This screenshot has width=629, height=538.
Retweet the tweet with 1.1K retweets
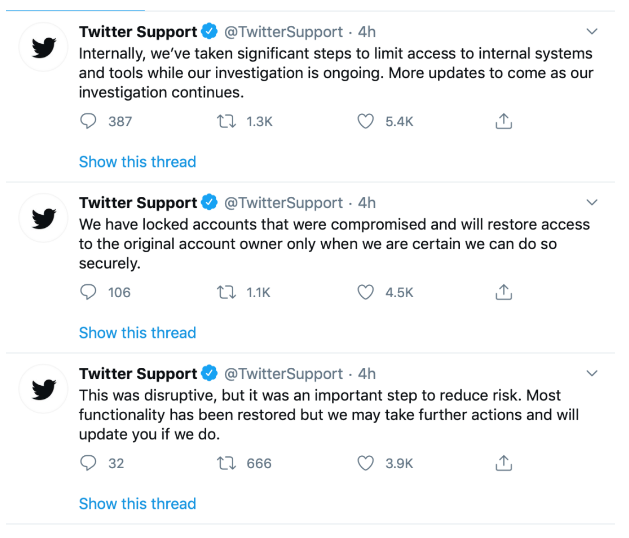click(x=227, y=292)
